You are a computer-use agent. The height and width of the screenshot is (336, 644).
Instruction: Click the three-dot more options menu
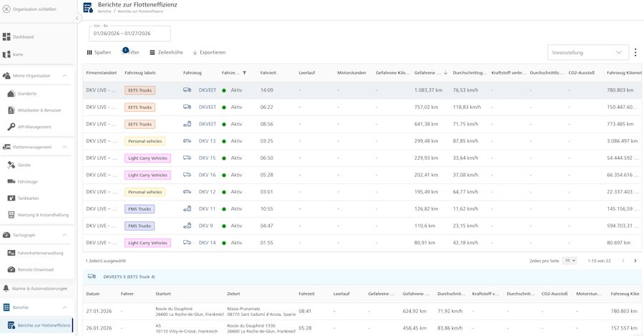tap(635, 52)
